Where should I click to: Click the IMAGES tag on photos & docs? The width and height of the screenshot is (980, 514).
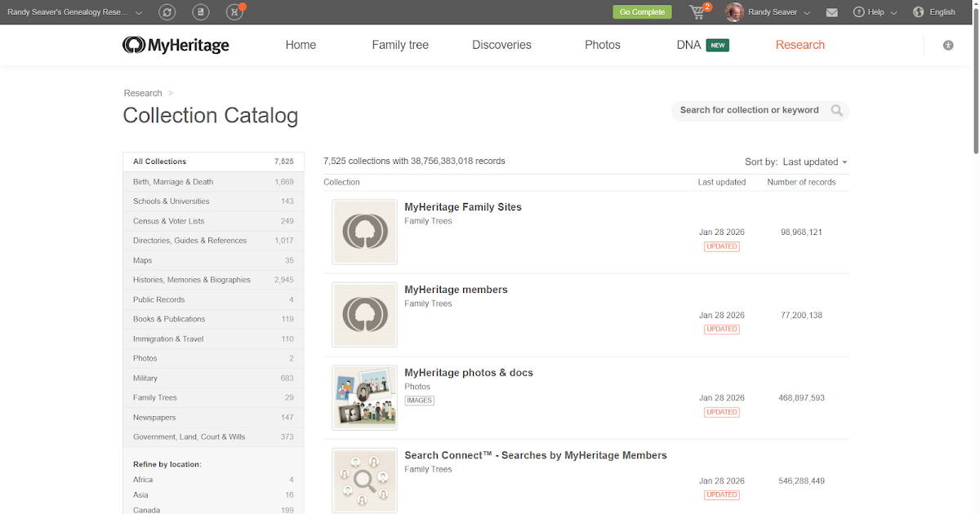point(419,401)
